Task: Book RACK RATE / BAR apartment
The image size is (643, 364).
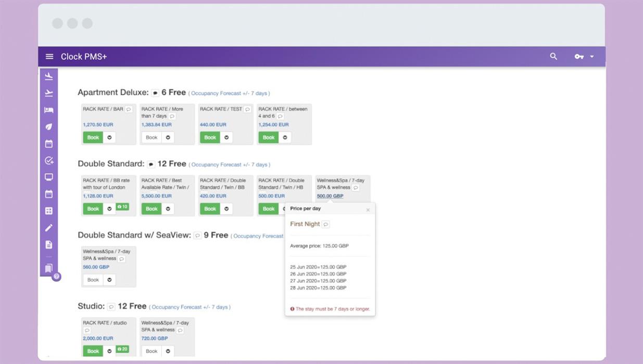Action: 93,138
